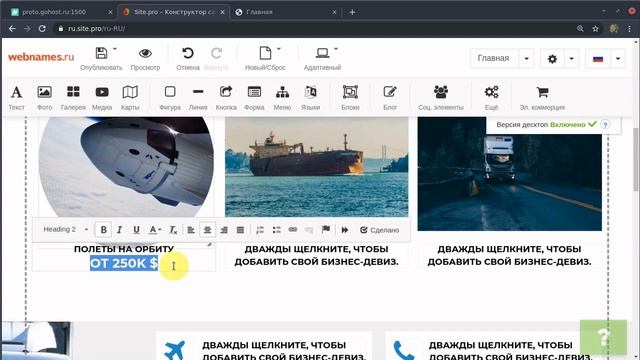Open the Heading 2 style dropdown
The image size is (640, 360).
click(x=65, y=229)
